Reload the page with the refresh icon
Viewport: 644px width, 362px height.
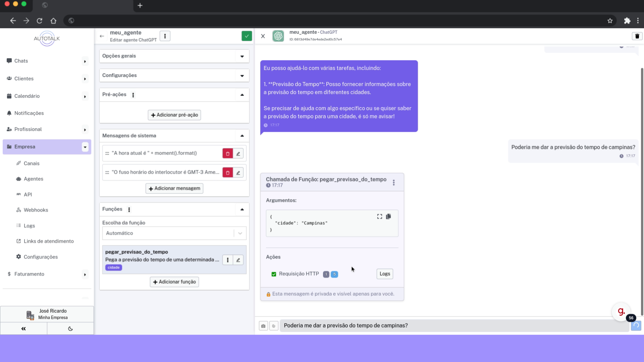pyautogui.click(x=40, y=21)
